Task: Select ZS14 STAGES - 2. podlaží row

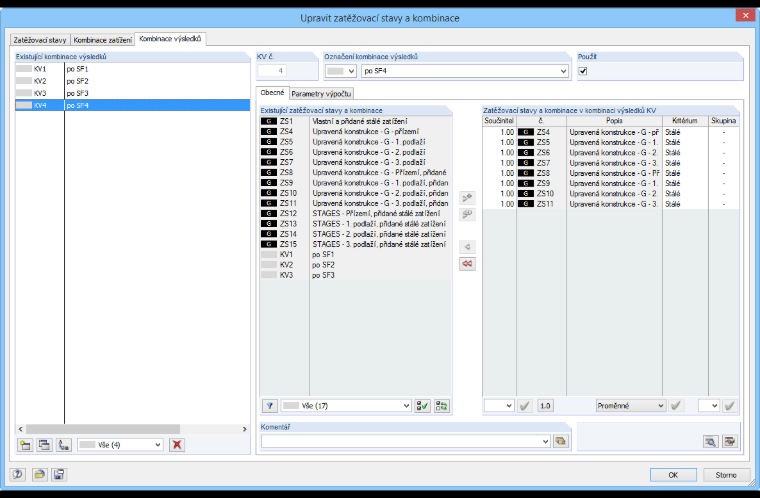Action: tap(356, 234)
